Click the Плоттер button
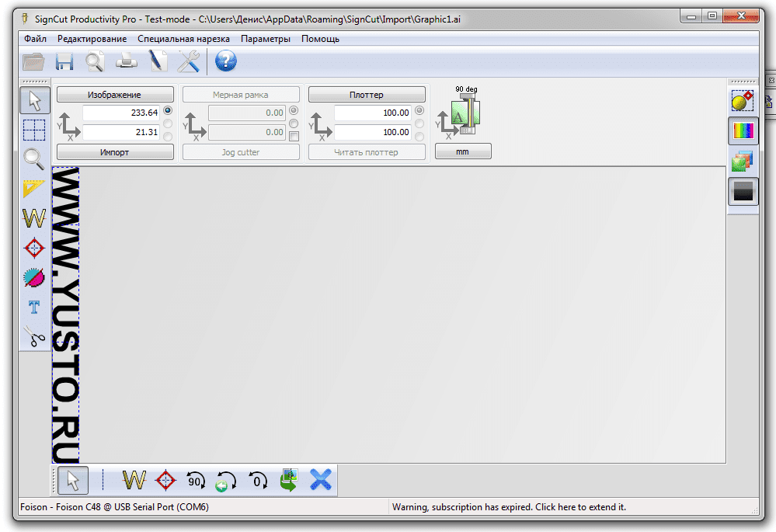 tap(367, 95)
